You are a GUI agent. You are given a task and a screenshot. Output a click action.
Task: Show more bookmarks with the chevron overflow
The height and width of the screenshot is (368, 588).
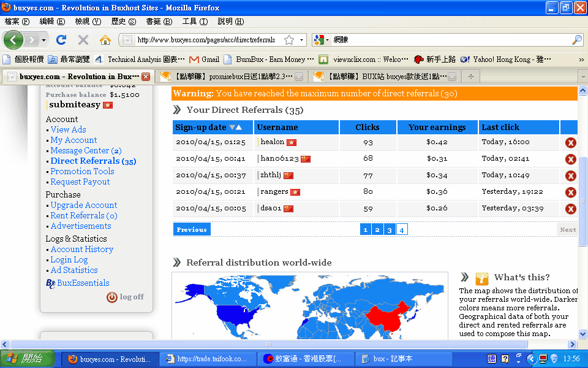click(x=581, y=59)
